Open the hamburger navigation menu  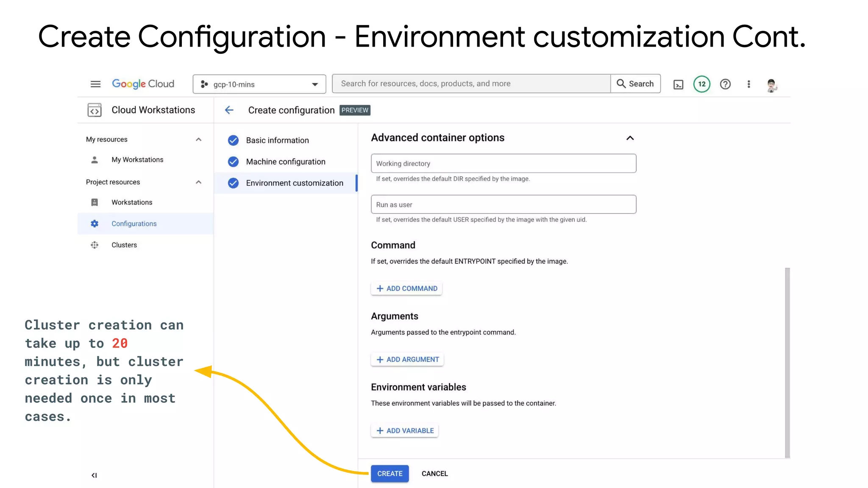95,84
